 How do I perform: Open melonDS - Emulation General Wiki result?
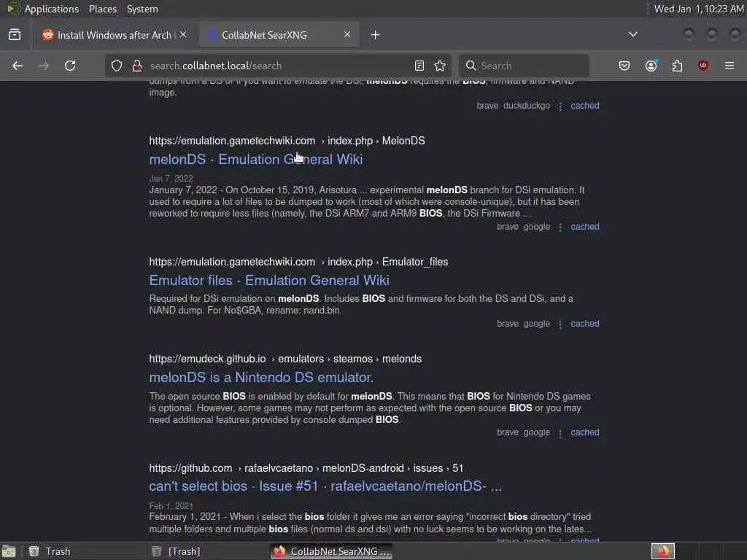pyautogui.click(x=256, y=159)
